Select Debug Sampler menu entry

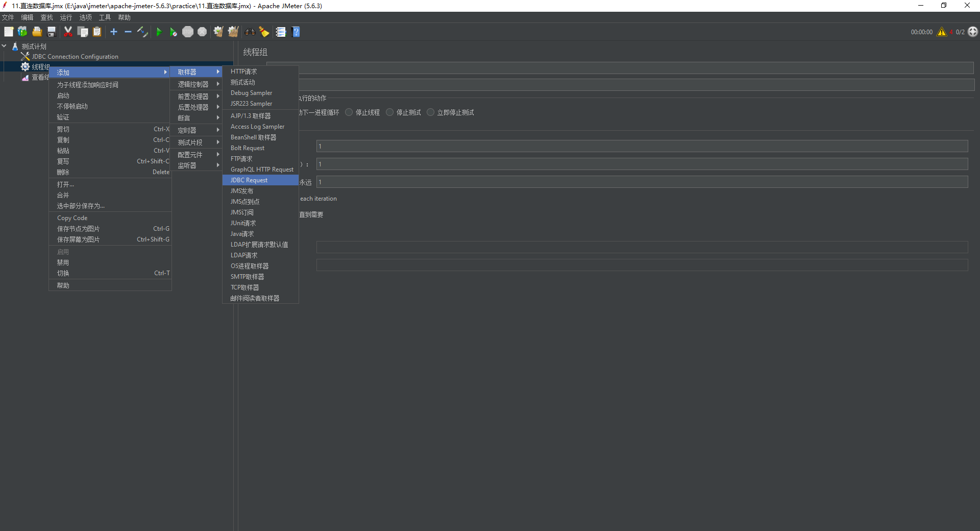point(260,93)
